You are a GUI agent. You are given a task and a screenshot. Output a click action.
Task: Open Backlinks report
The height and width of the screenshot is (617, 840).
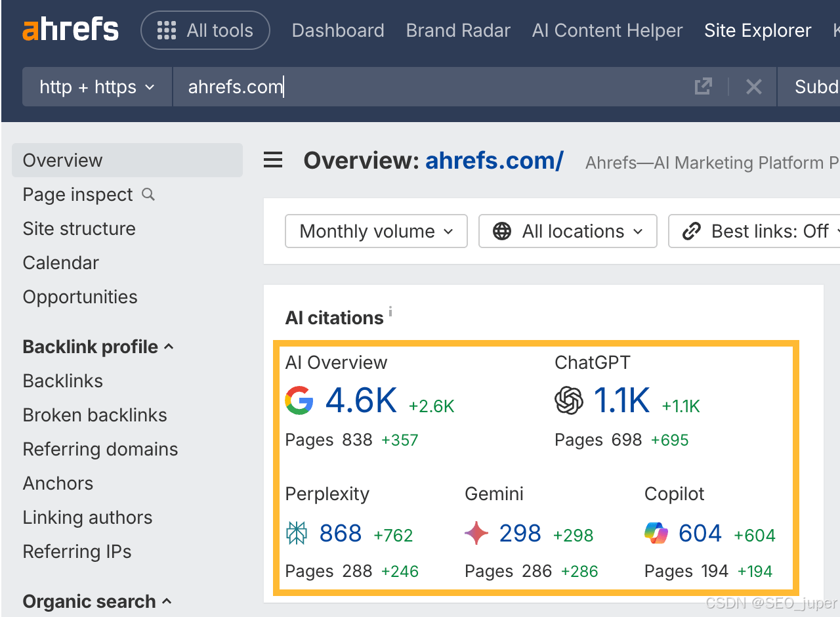coord(62,381)
